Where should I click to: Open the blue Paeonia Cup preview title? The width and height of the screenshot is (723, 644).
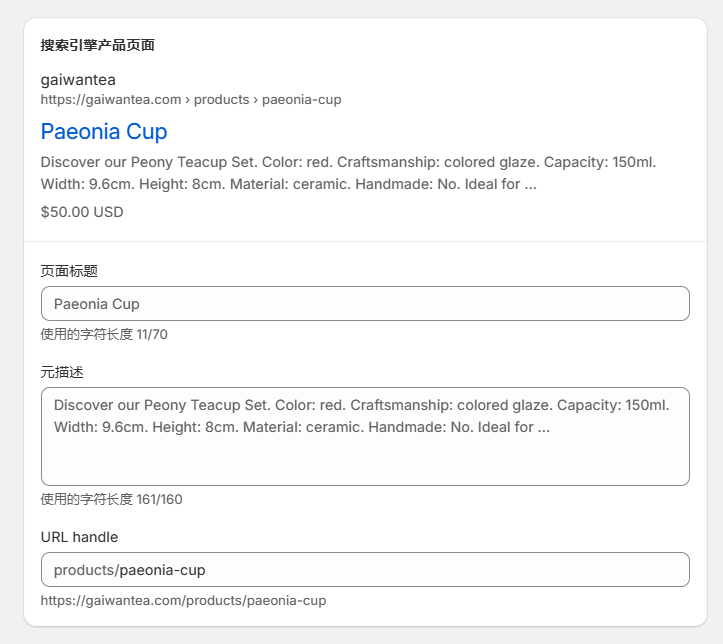point(104,131)
